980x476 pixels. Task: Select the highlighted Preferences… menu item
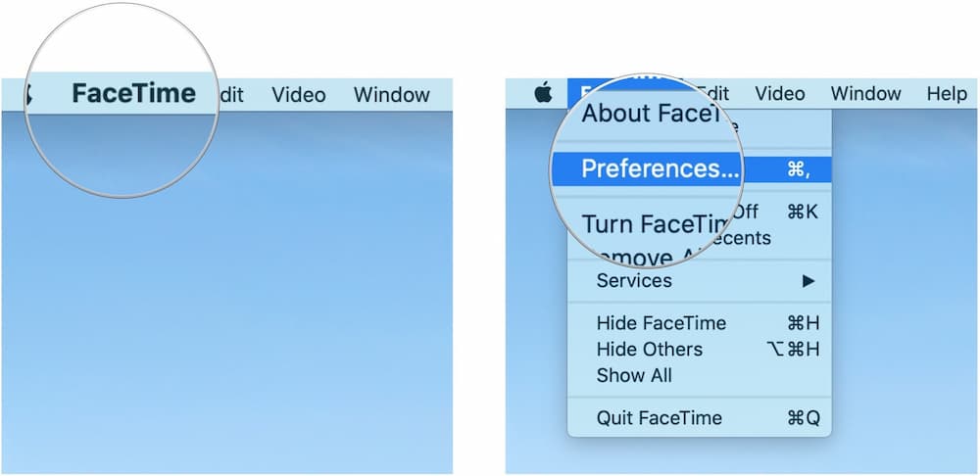[x=660, y=168]
